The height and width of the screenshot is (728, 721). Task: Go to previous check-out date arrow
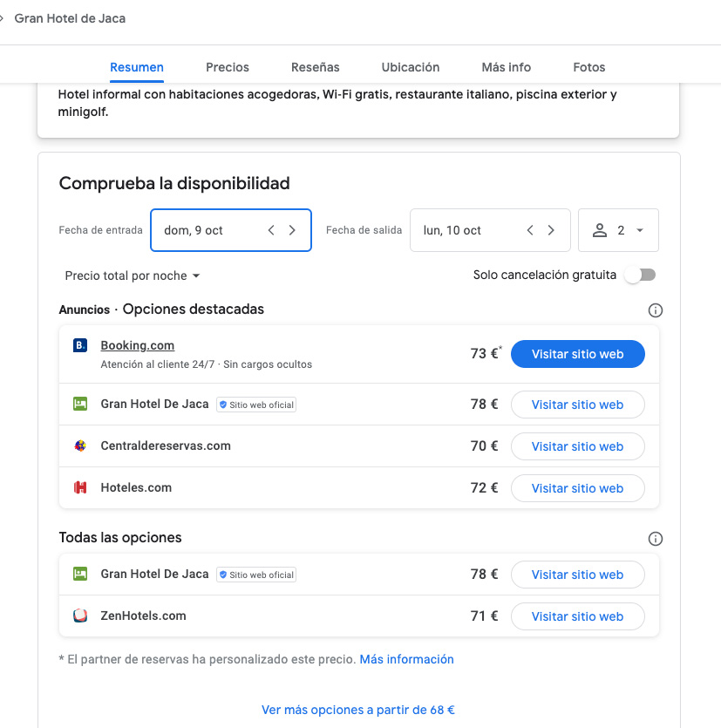(x=530, y=230)
